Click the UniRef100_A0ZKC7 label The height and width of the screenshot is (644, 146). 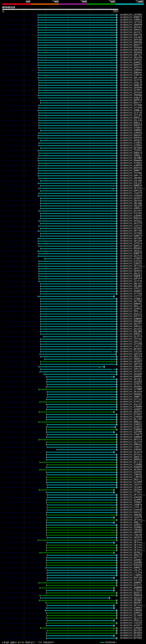[131, 625]
